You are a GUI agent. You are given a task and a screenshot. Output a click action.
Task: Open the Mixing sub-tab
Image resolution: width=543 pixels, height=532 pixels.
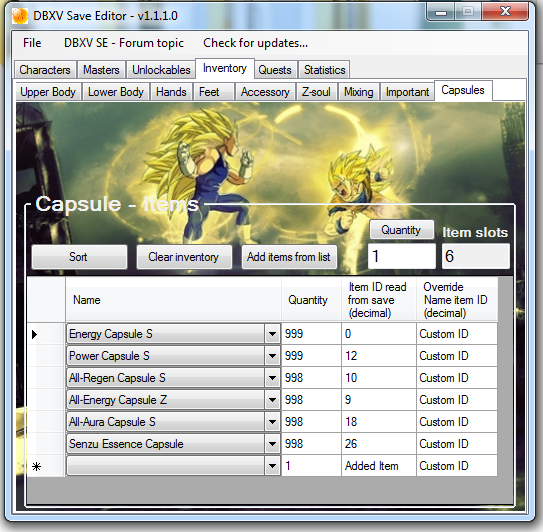click(358, 92)
